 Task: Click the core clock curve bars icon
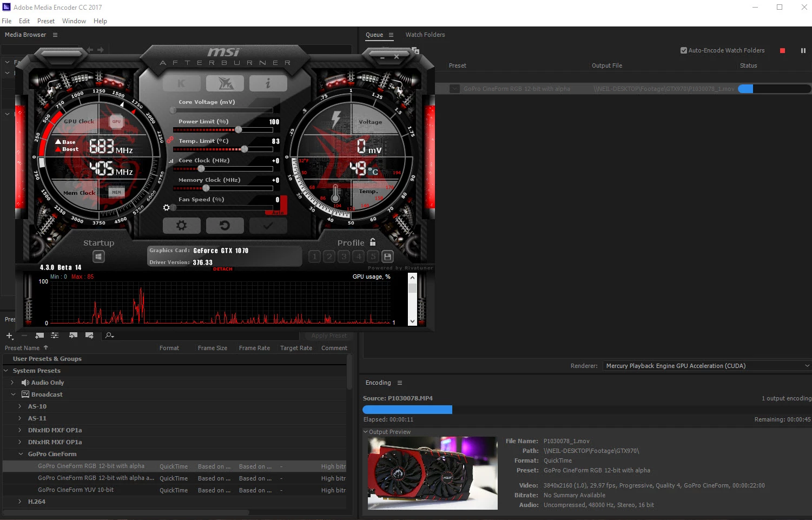pyautogui.click(x=171, y=161)
